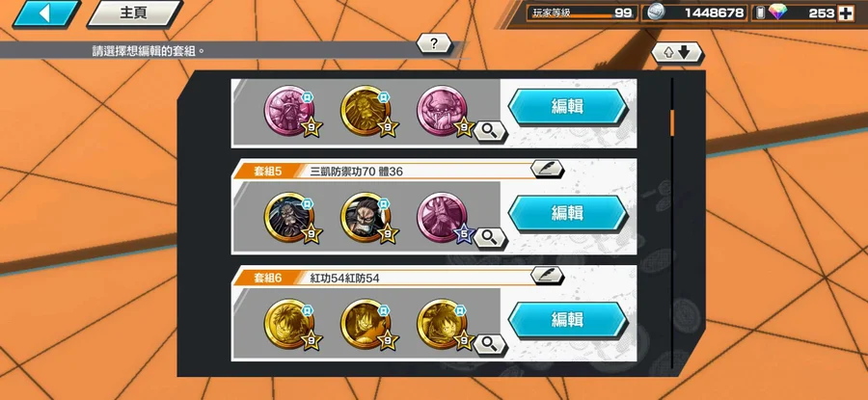Select the middle gold medal in the top set
This screenshot has height=400, width=868.
click(367, 113)
